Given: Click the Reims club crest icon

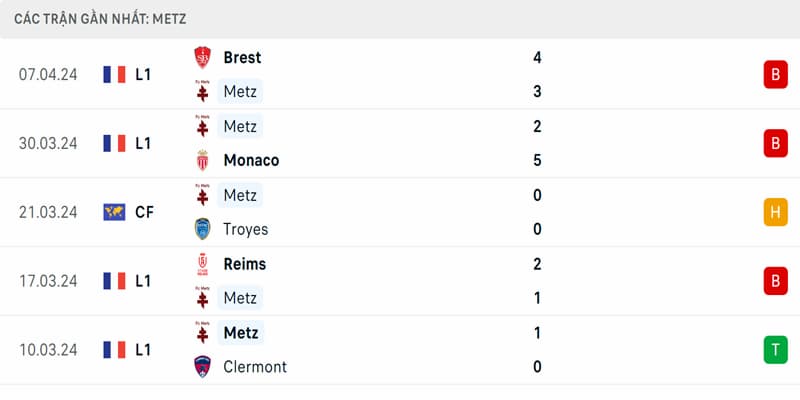Looking at the screenshot, I should click(203, 264).
